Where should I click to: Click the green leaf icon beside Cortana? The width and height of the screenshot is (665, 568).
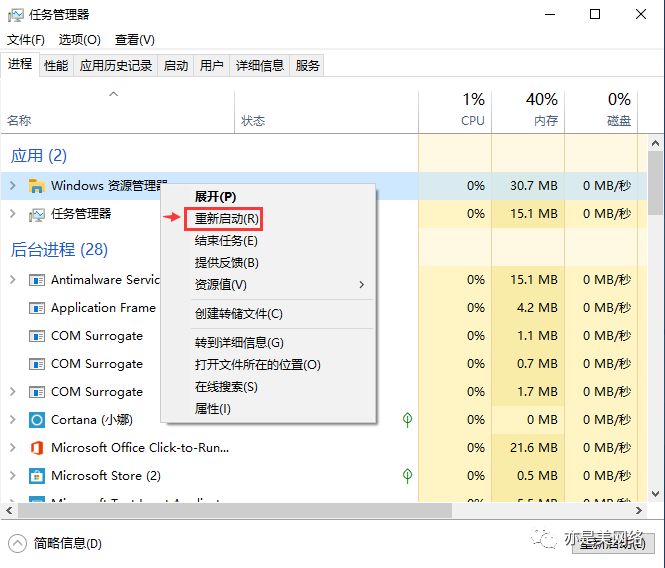click(407, 420)
